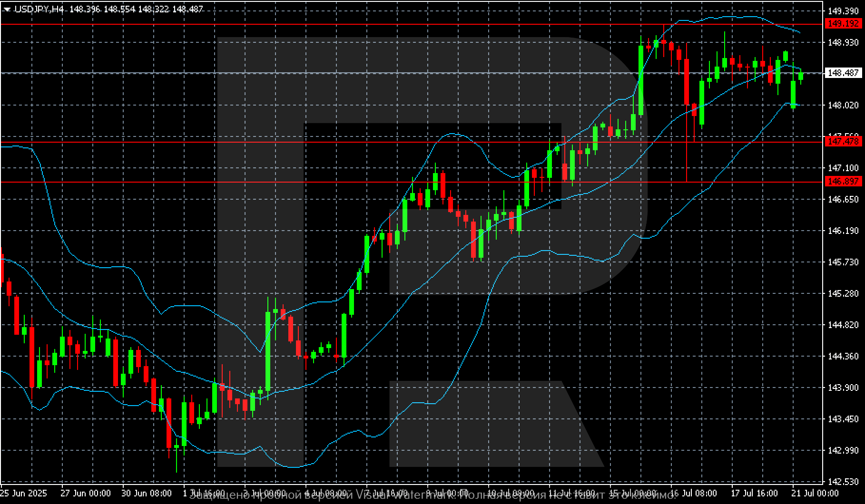
Task: Click the 145.730 price scale value
Action: click(844, 262)
